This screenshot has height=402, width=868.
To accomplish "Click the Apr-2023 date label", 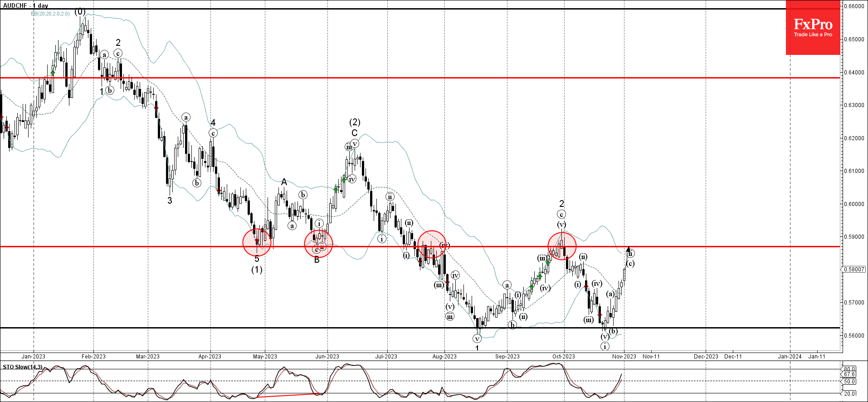I will pos(210,356).
